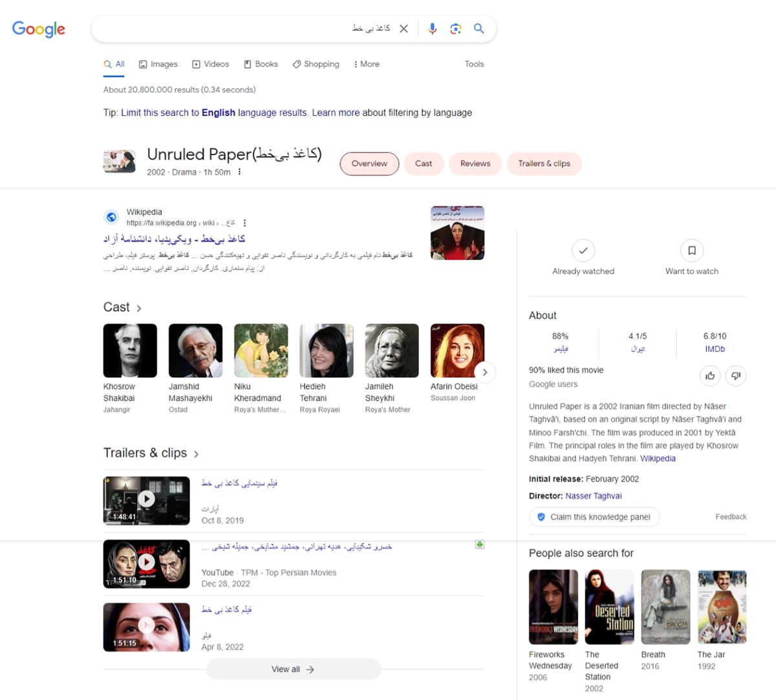This screenshot has width=776, height=700.
Task: Open the Learn more filtering link
Action: click(336, 113)
